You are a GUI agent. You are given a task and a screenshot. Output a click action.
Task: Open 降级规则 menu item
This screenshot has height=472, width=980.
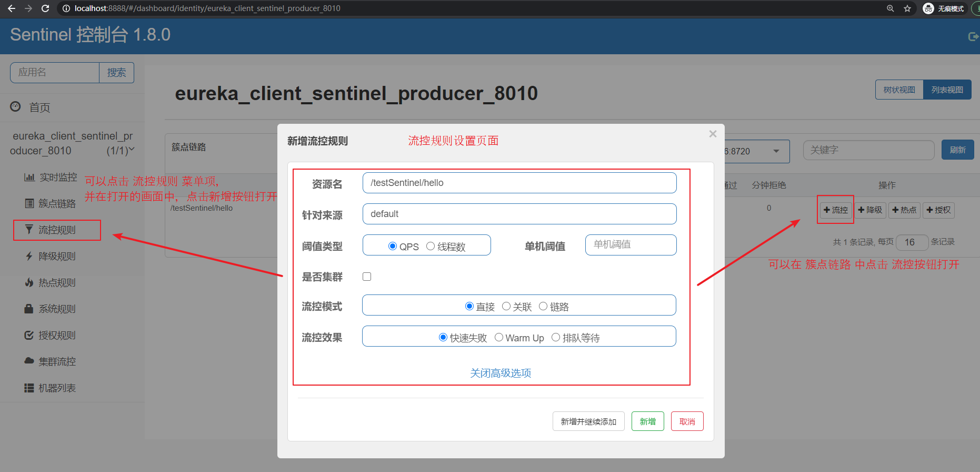tap(57, 256)
